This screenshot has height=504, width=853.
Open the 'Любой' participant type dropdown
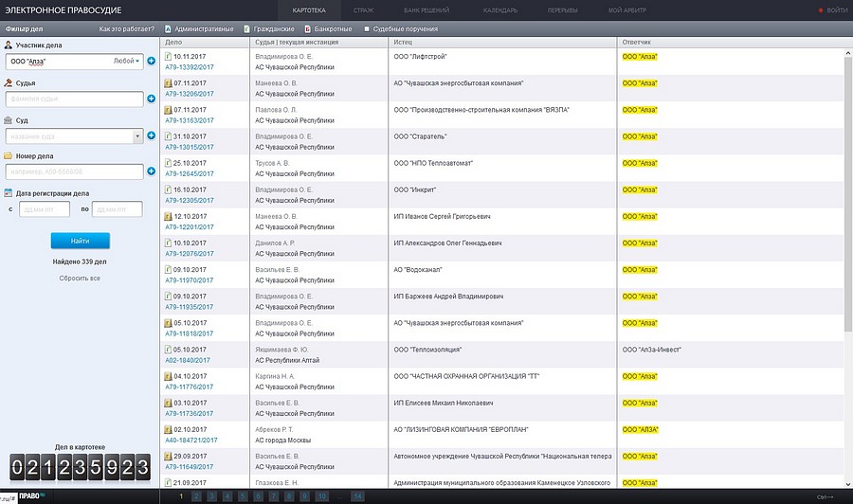tap(127, 61)
